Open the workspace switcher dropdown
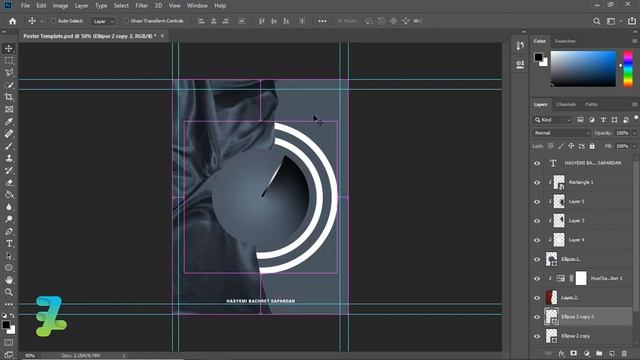640x360 pixels. point(613,21)
